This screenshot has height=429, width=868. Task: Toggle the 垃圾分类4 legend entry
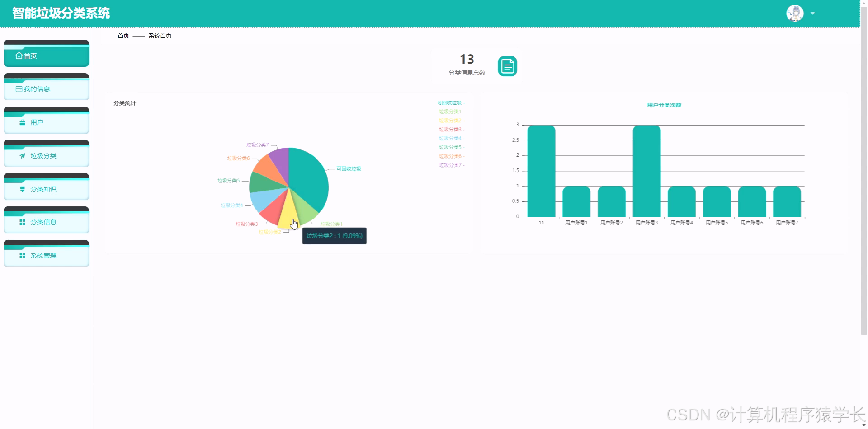(x=452, y=138)
